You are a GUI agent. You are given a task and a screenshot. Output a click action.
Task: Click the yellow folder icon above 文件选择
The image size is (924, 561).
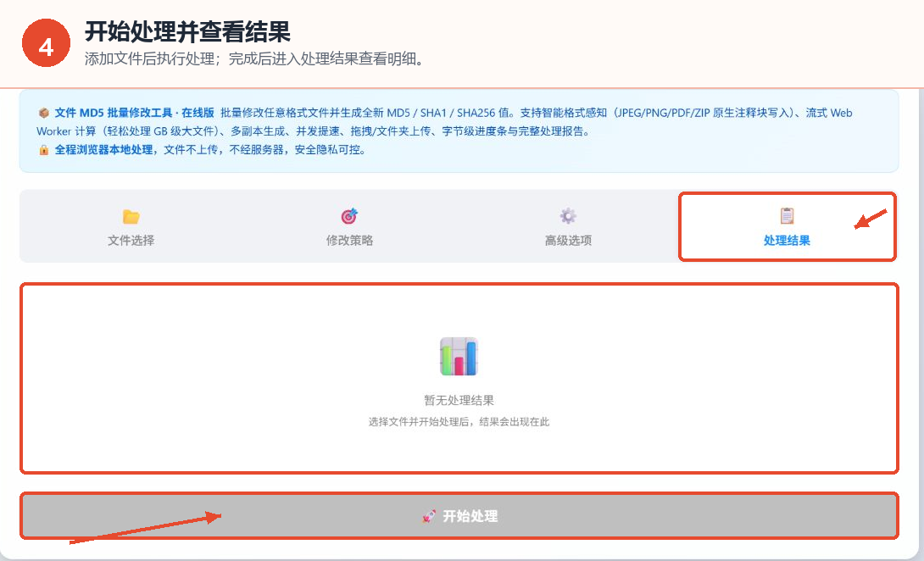(x=131, y=216)
